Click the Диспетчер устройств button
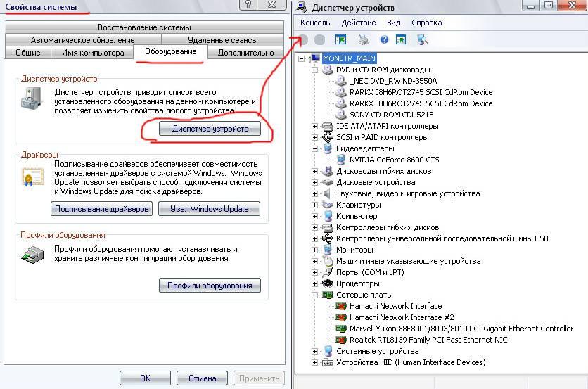Screen dimensions: 588x389 (x=210, y=129)
